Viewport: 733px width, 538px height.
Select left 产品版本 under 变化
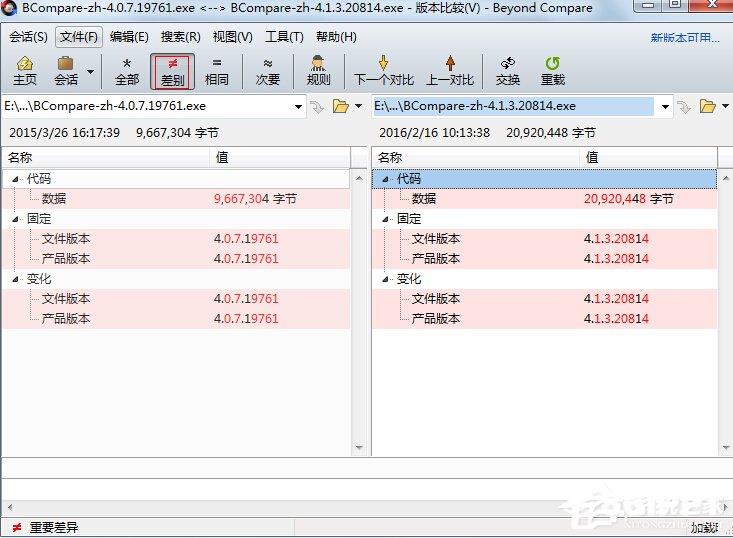176,319
